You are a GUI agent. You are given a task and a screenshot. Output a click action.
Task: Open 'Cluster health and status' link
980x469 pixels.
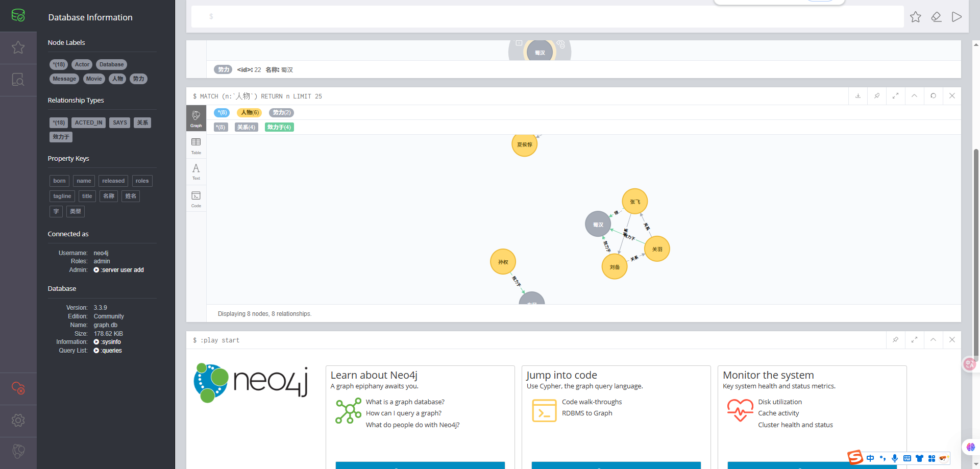click(x=795, y=425)
